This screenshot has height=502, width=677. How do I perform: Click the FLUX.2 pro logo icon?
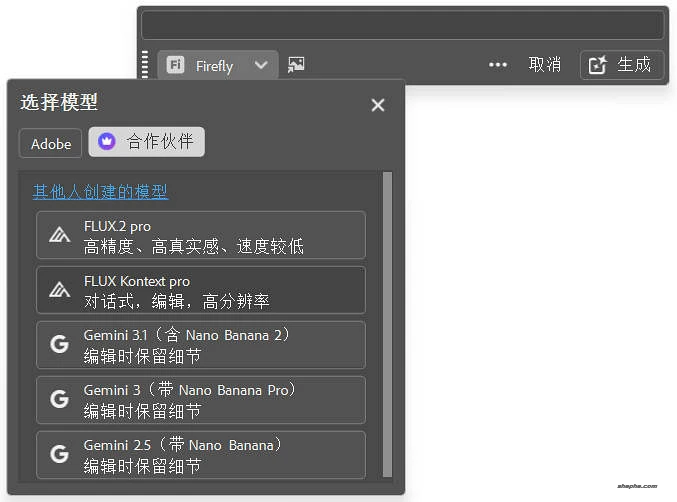[x=60, y=235]
